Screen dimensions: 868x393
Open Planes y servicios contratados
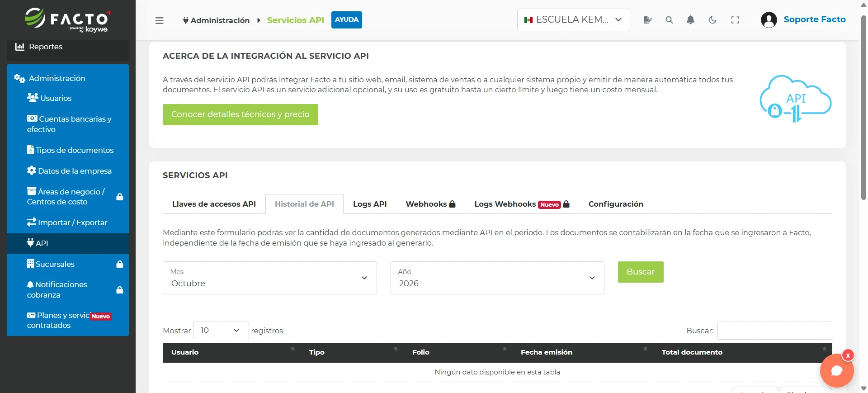pyautogui.click(x=68, y=320)
